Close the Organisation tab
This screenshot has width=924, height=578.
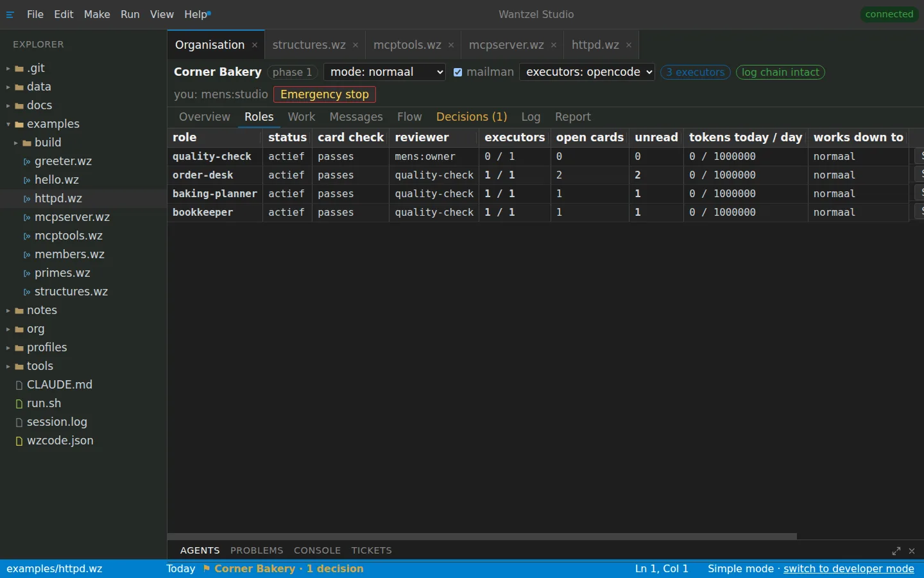(x=255, y=45)
